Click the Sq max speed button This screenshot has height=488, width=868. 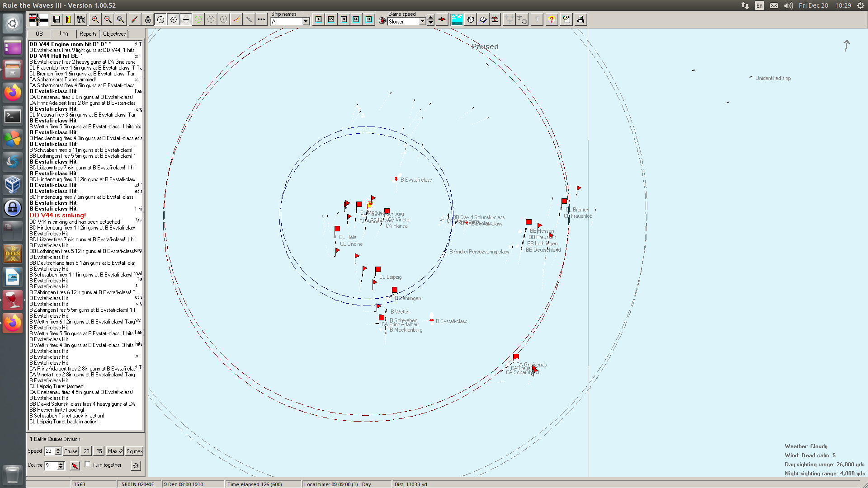[134, 451]
